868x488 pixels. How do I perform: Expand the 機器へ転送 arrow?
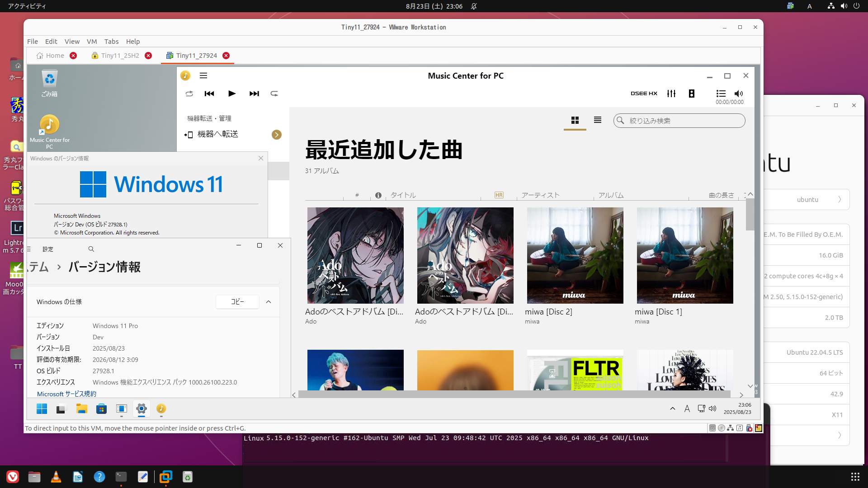point(277,135)
